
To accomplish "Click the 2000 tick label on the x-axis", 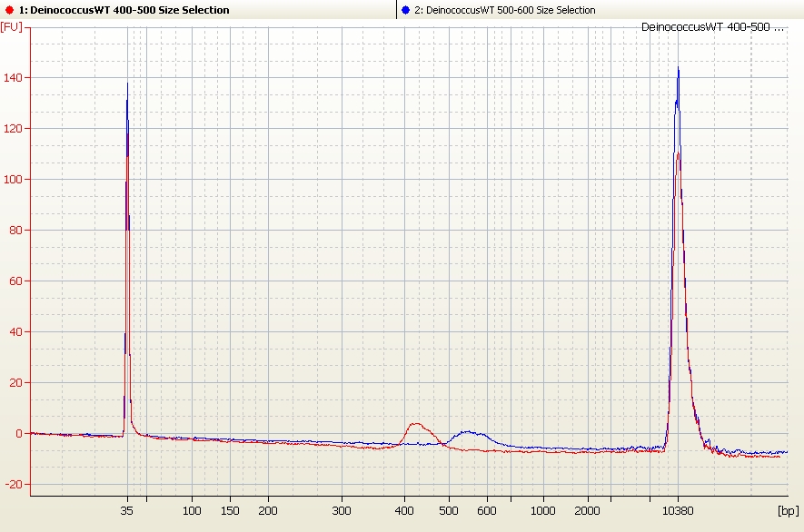I will (x=588, y=511).
